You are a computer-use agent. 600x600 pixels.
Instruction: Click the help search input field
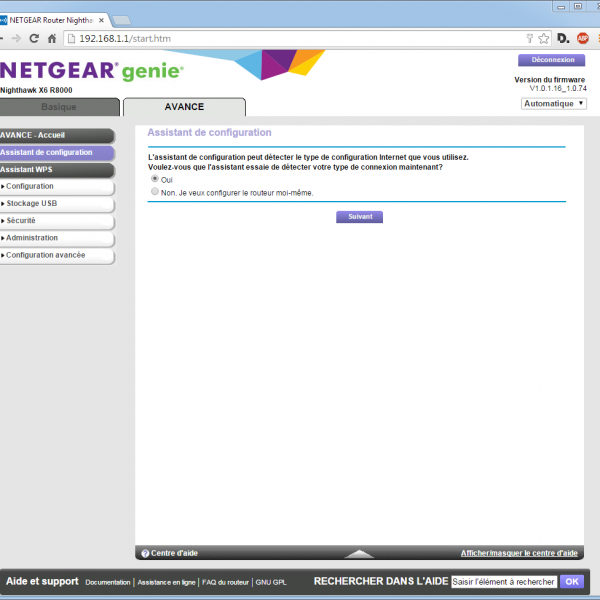(503, 581)
